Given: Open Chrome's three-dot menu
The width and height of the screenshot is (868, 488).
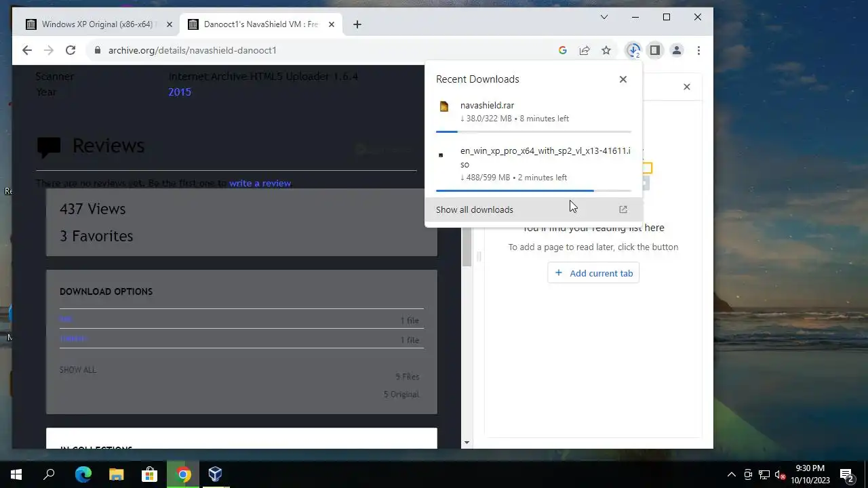Looking at the screenshot, I should pos(698,50).
